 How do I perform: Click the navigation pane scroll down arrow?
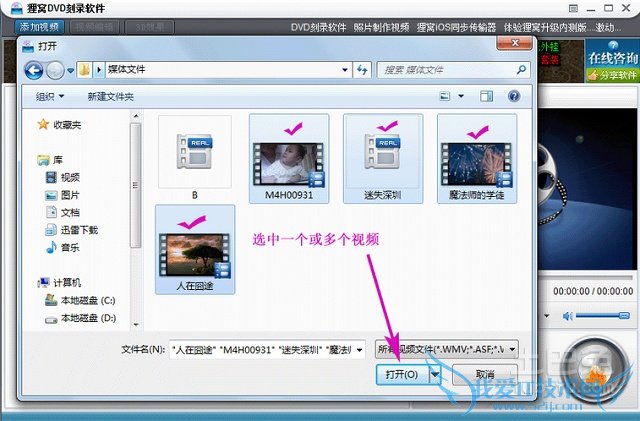[136, 325]
